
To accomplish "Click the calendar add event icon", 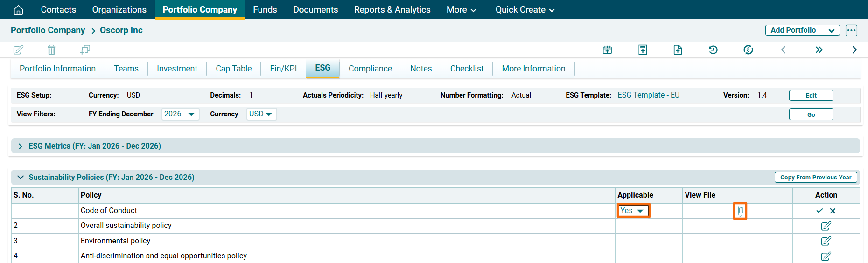I will tap(607, 50).
